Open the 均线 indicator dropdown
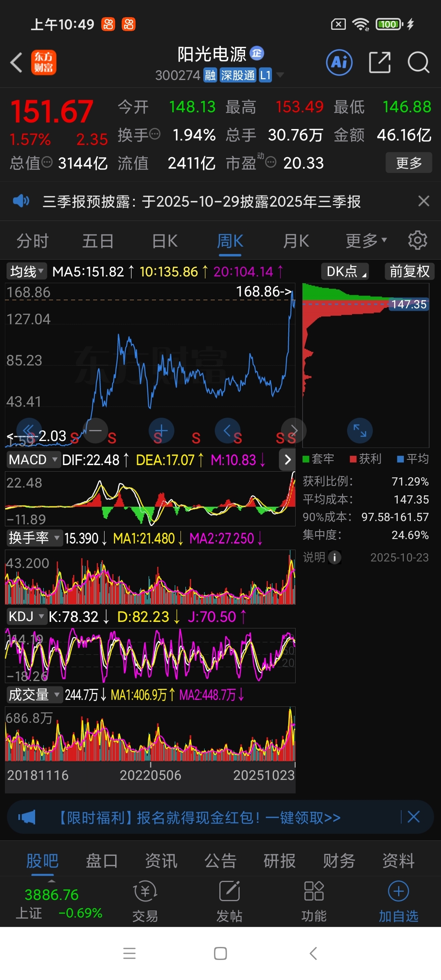Image resolution: width=441 pixels, height=980 pixels. click(x=27, y=272)
